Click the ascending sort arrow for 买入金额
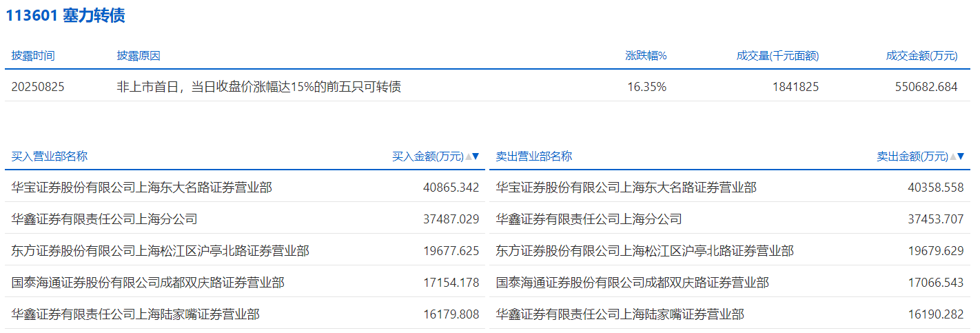The width and height of the screenshot is (980, 333). click(469, 157)
